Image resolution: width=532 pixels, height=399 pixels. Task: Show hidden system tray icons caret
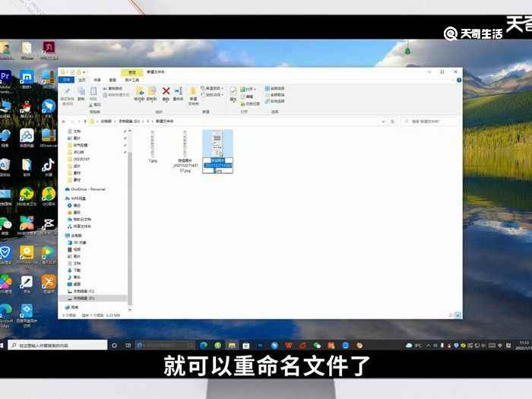(429, 345)
